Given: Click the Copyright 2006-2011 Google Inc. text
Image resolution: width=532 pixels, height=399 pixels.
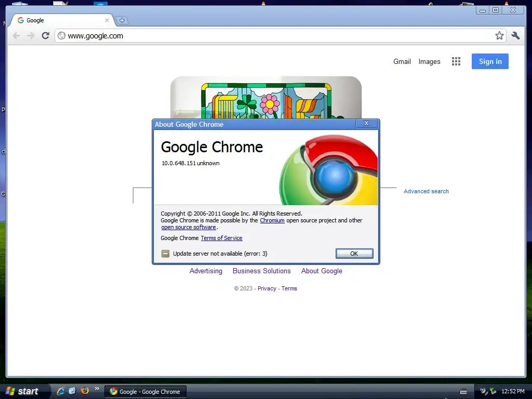Looking at the screenshot, I should pyautogui.click(x=231, y=214).
